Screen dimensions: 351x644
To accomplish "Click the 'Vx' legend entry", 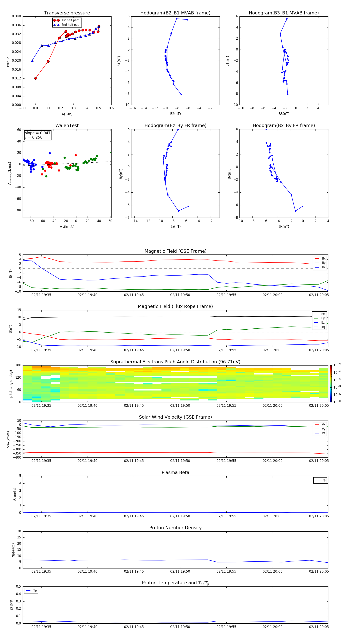I will (x=320, y=425).
